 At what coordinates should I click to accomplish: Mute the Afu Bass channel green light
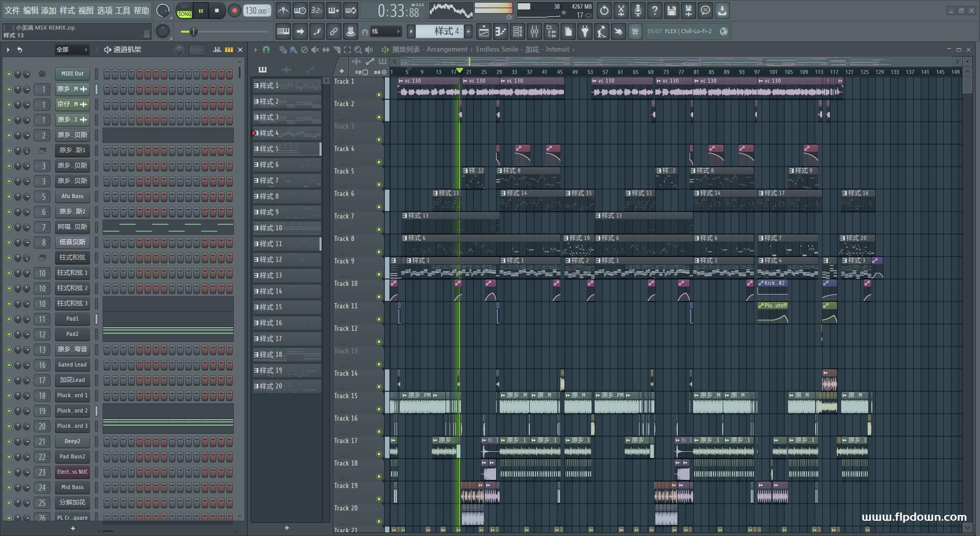pyautogui.click(x=9, y=197)
